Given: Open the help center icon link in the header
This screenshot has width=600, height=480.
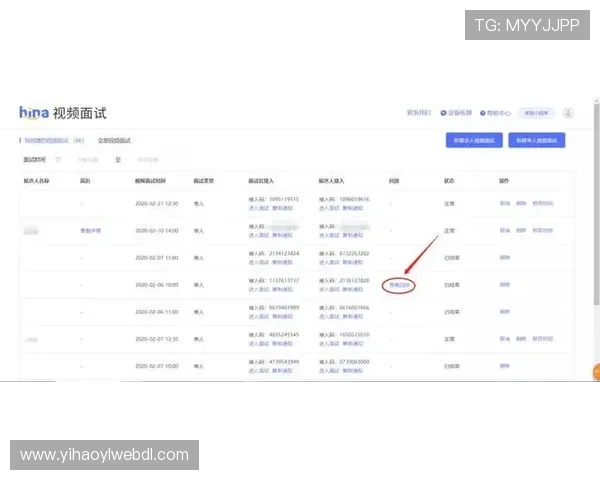Looking at the screenshot, I should 495,113.
